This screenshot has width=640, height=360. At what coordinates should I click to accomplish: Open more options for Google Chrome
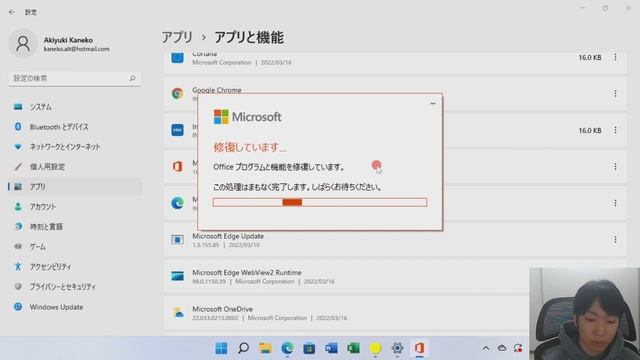pos(615,94)
